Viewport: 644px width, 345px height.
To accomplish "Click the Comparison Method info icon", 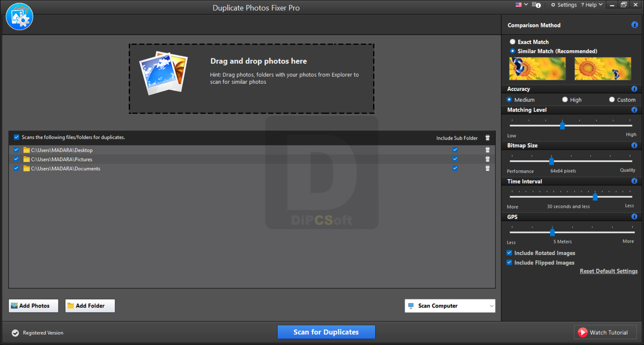I will point(635,25).
